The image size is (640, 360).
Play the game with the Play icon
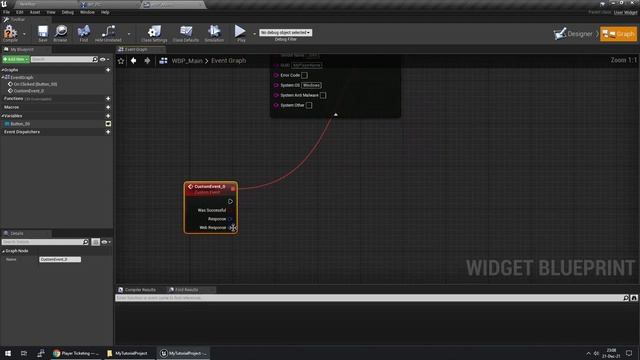tap(241, 33)
